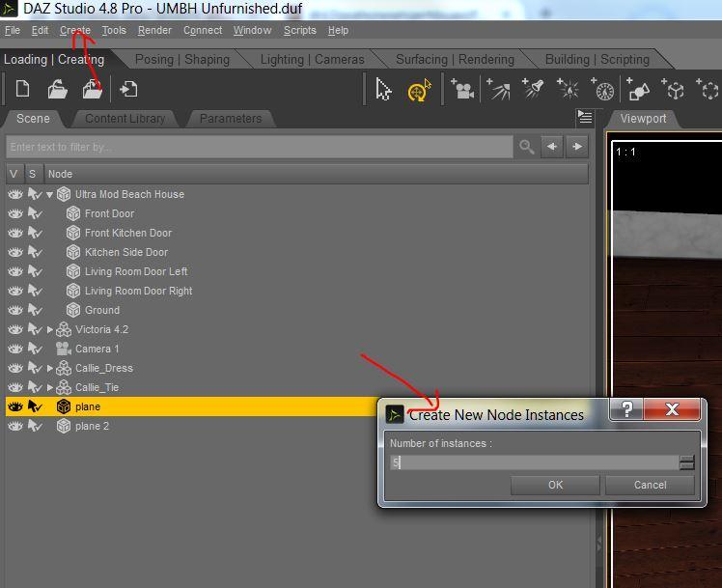Click the Ultra Mod Beach House cube icon
Image resolution: width=722 pixels, height=588 pixels.
(64, 194)
